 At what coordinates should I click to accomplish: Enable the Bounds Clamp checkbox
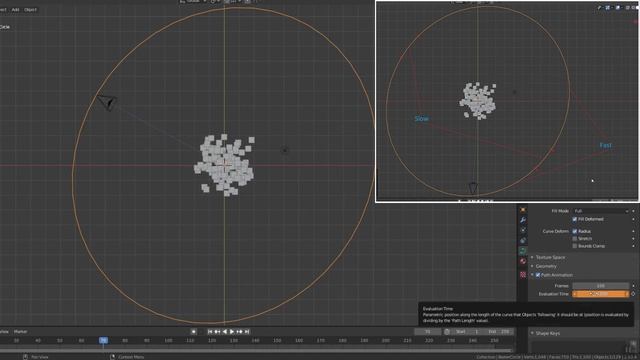575,246
